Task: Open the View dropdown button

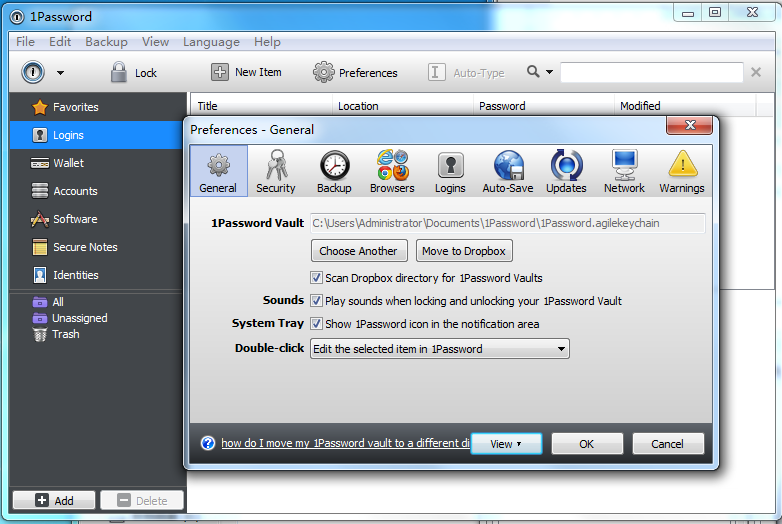Action: [x=506, y=444]
